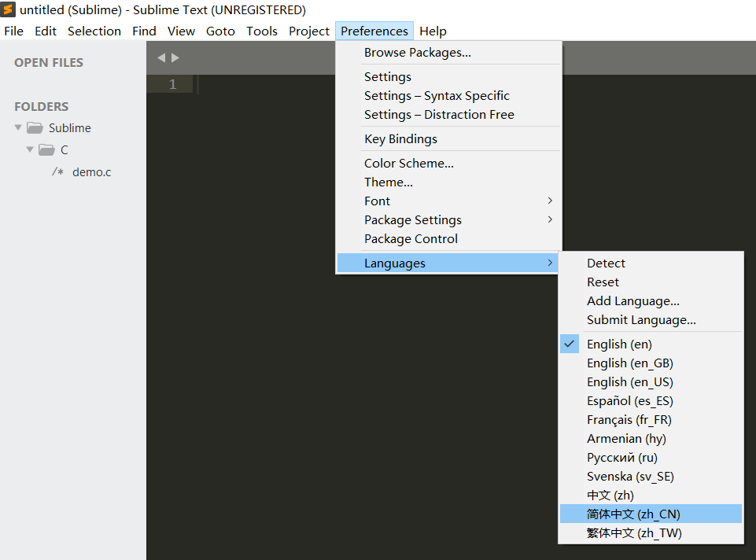
Task: Open the Tools menu
Action: click(262, 31)
